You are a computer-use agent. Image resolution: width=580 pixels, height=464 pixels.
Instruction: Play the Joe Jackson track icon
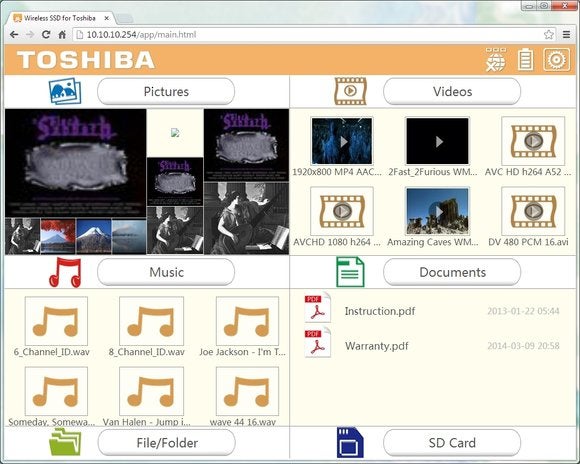tap(247, 321)
